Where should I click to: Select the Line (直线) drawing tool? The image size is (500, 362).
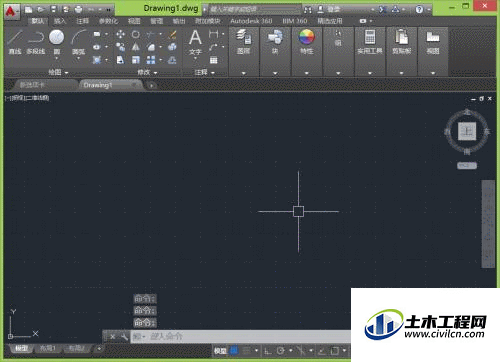(x=15, y=41)
